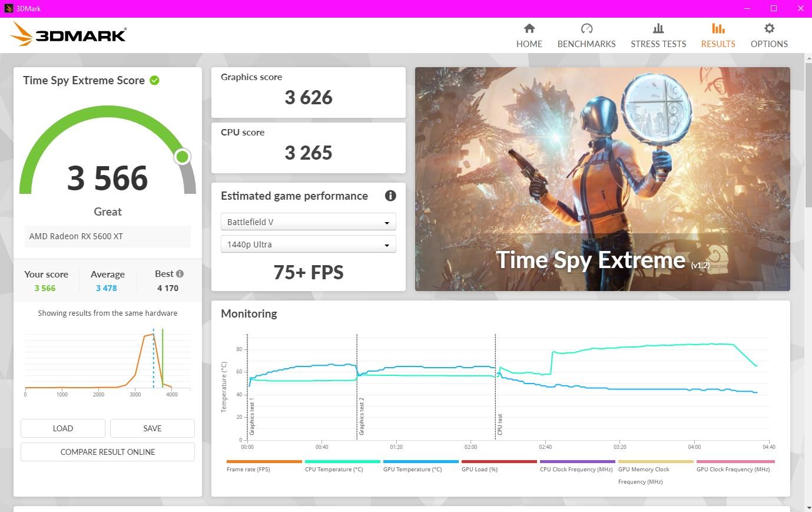
Task: Click COMPARE RESULT ONLINE button
Action: (108, 452)
